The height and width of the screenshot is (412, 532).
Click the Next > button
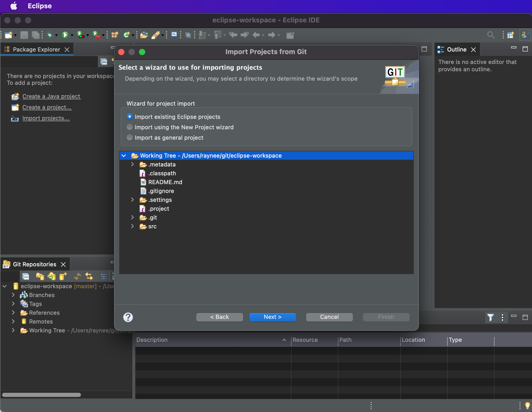click(x=273, y=317)
